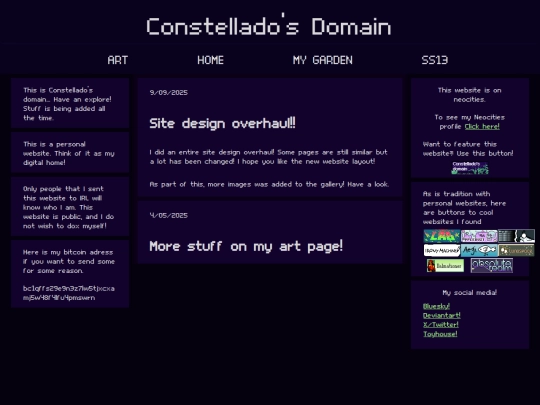Open the Deviantart social link
This screenshot has width=540, height=405.
click(x=442, y=315)
